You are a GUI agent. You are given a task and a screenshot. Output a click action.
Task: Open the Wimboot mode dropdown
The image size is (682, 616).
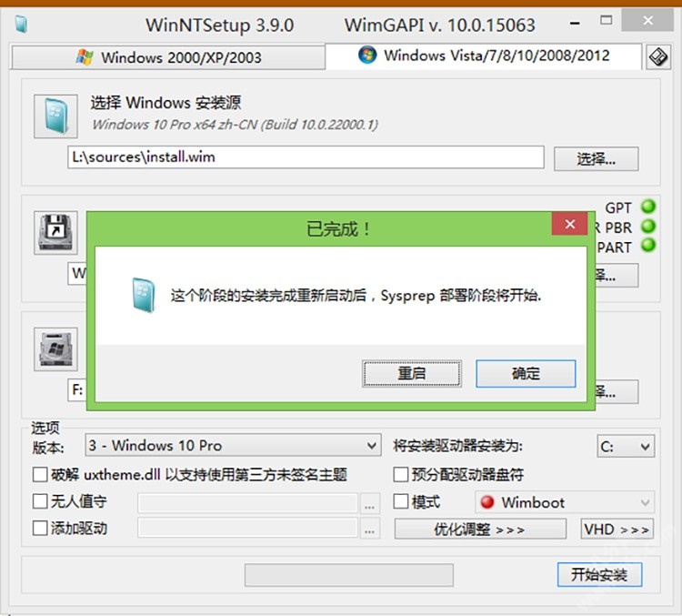[565, 502]
